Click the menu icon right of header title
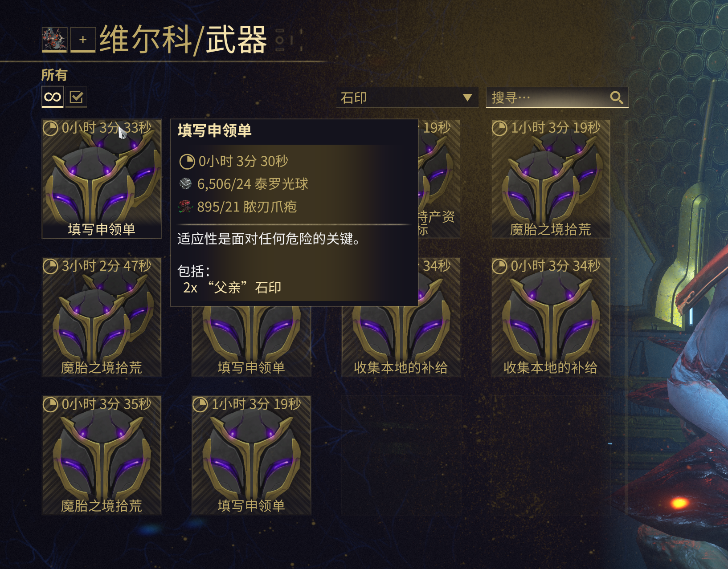Screen dimensions: 728x569 pos(280,41)
